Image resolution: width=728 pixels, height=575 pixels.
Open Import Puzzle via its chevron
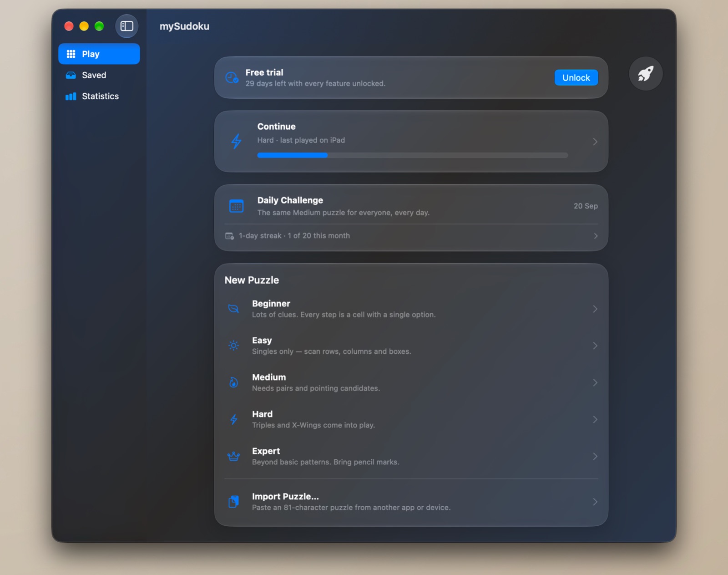(595, 502)
